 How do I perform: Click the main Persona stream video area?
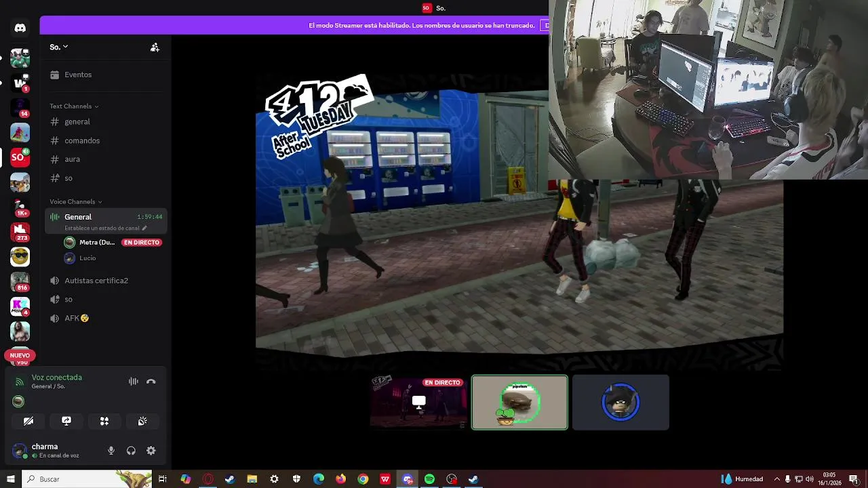(519, 222)
